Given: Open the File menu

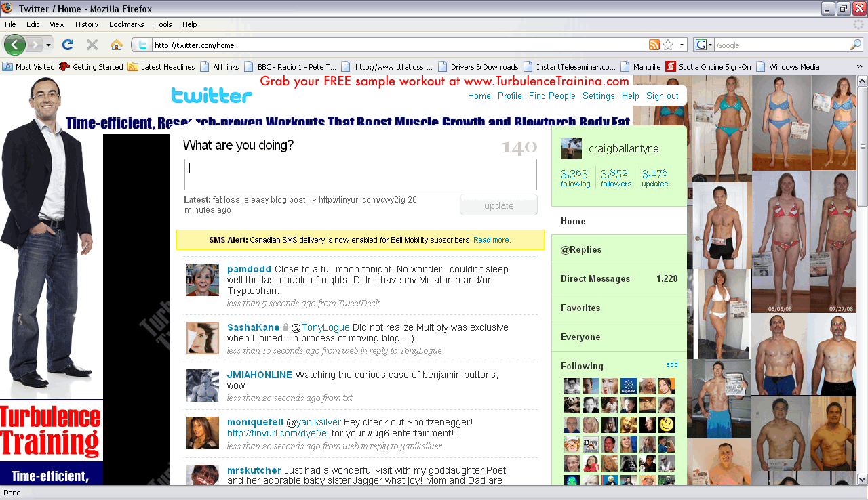Looking at the screenshot, I should click(10, 24).
